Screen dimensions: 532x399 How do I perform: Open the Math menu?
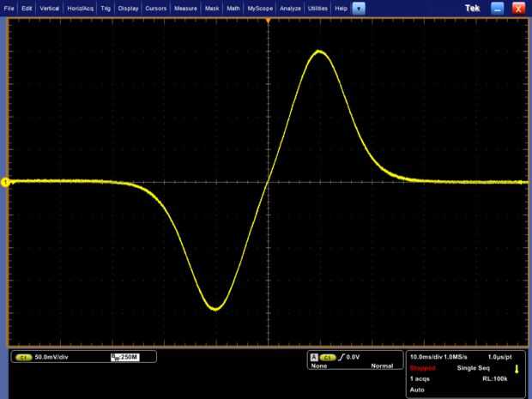[x=233, y=8]
